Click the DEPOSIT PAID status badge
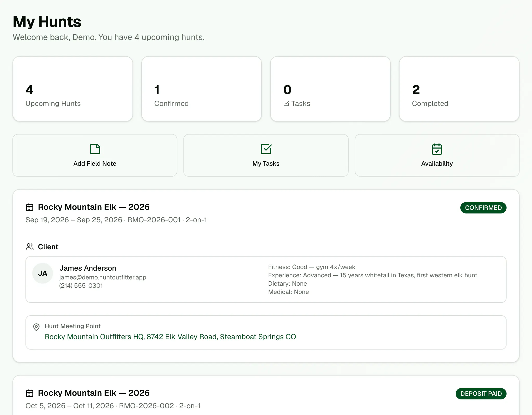This screenshot has width=532, height=415. pos(481,394)
